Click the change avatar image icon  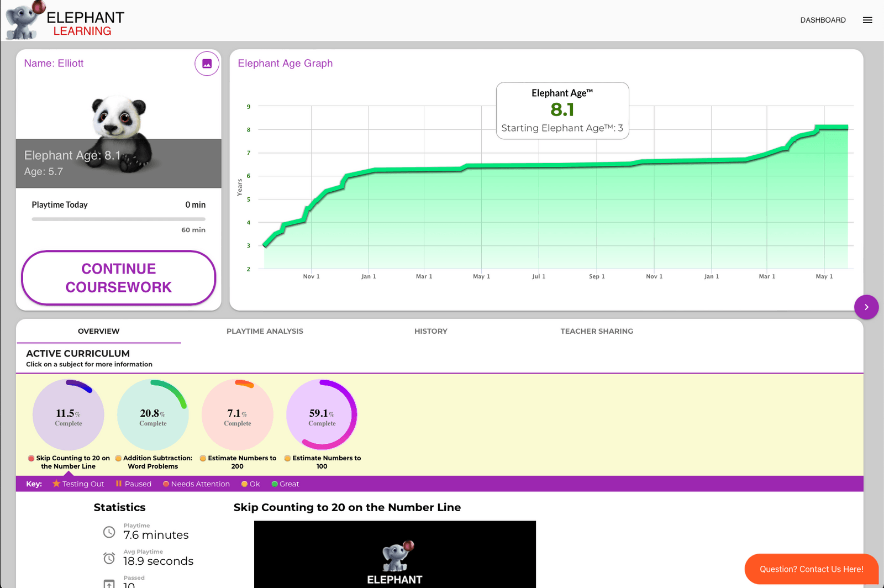[207, 64]
